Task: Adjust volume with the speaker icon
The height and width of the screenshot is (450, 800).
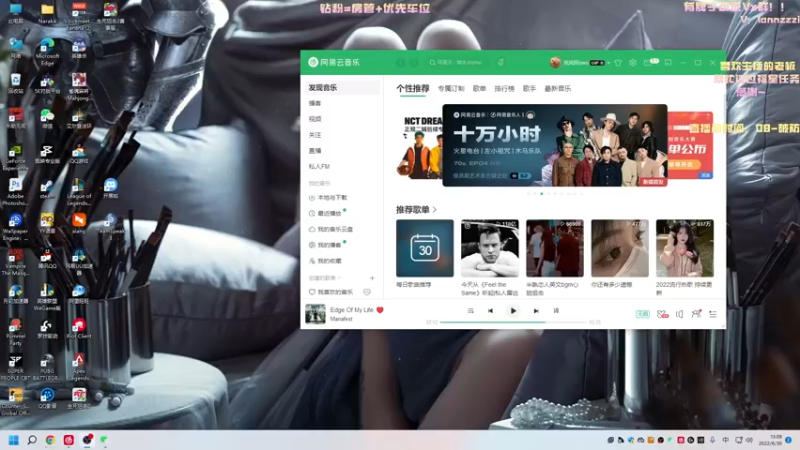Action: click(x=680, y=314)
